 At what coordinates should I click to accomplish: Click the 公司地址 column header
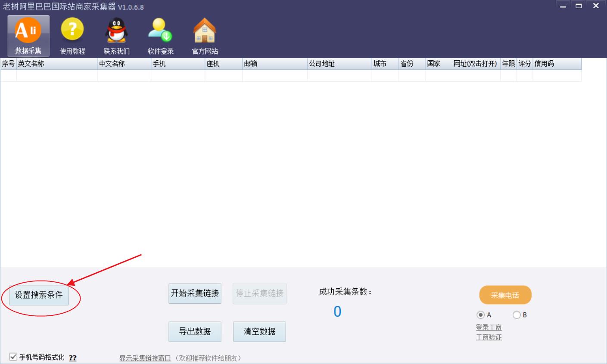339,64
